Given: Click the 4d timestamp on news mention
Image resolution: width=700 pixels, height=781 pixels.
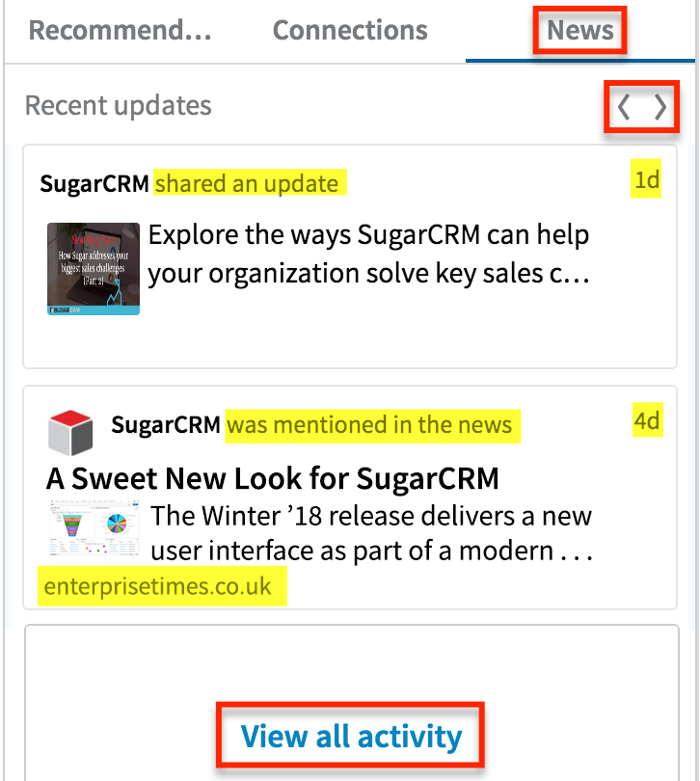Looking at the screenshot, I should click(647, 421).
